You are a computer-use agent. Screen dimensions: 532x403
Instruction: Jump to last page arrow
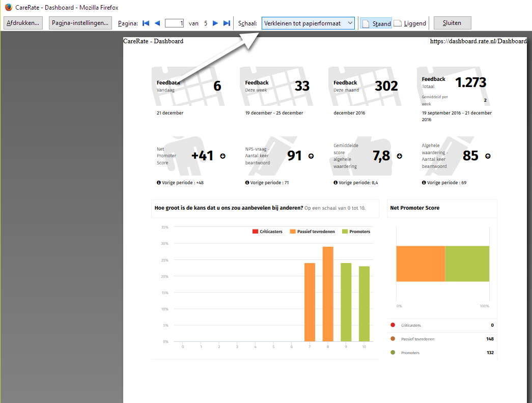[227, 23]
